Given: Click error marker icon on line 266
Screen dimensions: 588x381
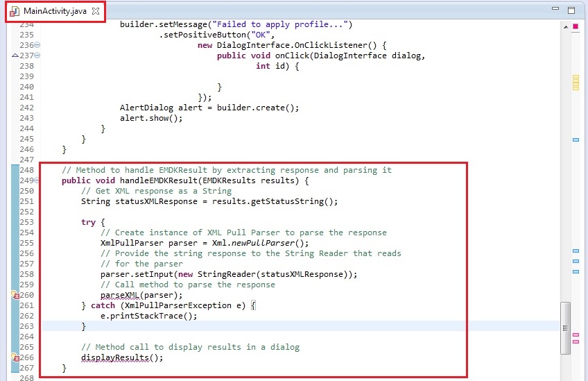Looking at the screenshot, I should click(x=15, y=358).
